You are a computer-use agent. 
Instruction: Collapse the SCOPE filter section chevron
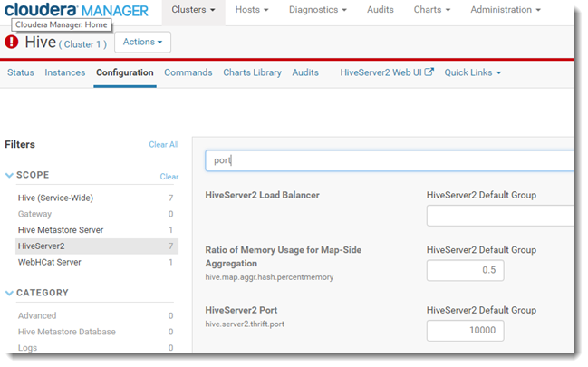point(9,175)
